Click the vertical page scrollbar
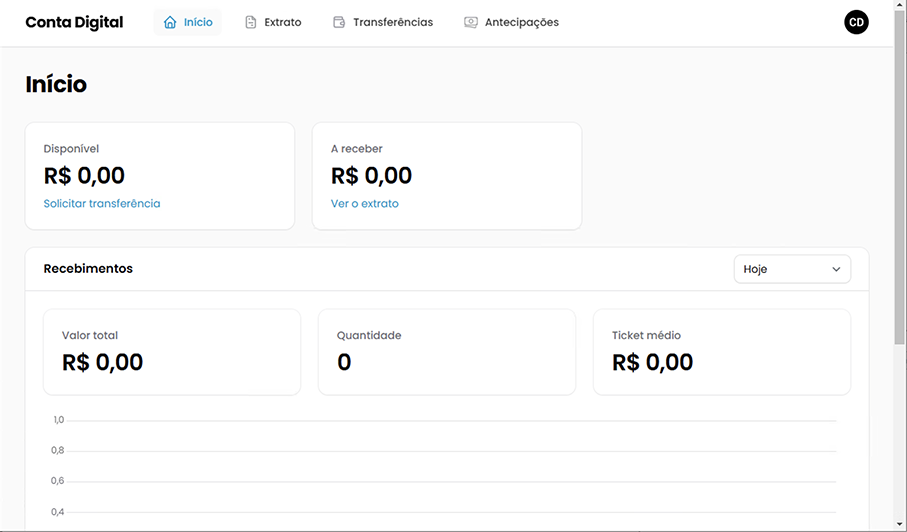907x532 pixels. 900,200
